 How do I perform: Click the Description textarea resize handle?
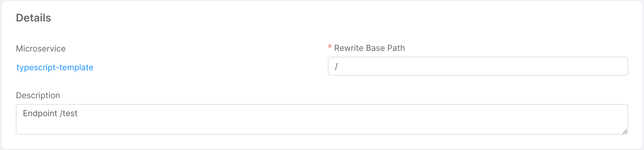[x=625, y=132]
